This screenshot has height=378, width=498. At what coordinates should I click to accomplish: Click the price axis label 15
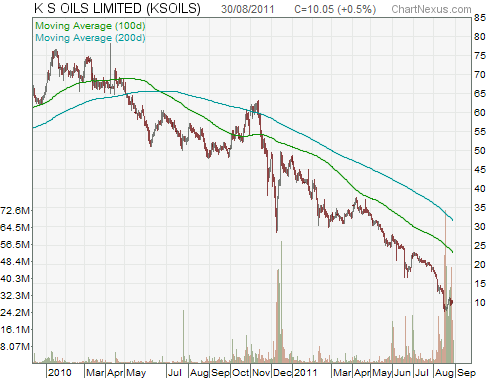pyautogui.click(x=480, y=284)
